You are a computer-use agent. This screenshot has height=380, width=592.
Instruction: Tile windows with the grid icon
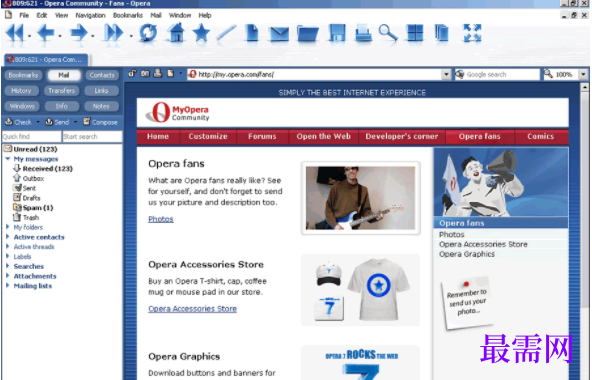415,32
